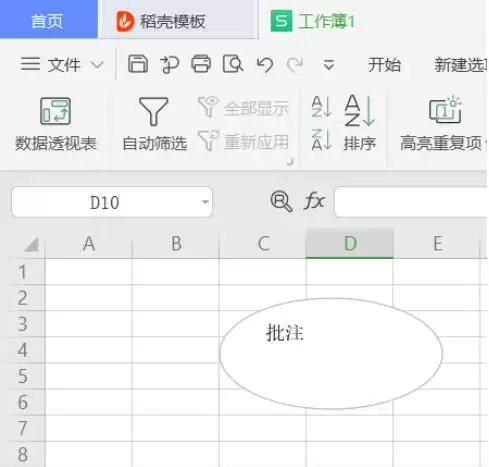Screen dimensions: 489x467
Task: Sort ascending with the A-Z icon
Action: [321, 107]
